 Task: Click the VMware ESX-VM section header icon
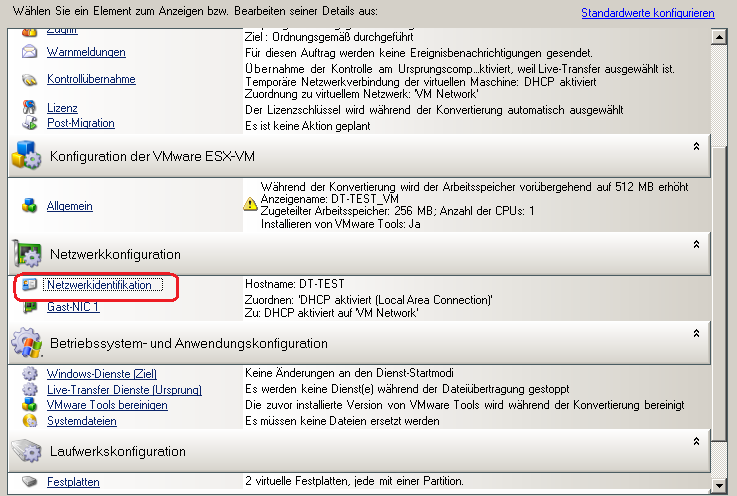pyautogui.click(x=26, y=155)
